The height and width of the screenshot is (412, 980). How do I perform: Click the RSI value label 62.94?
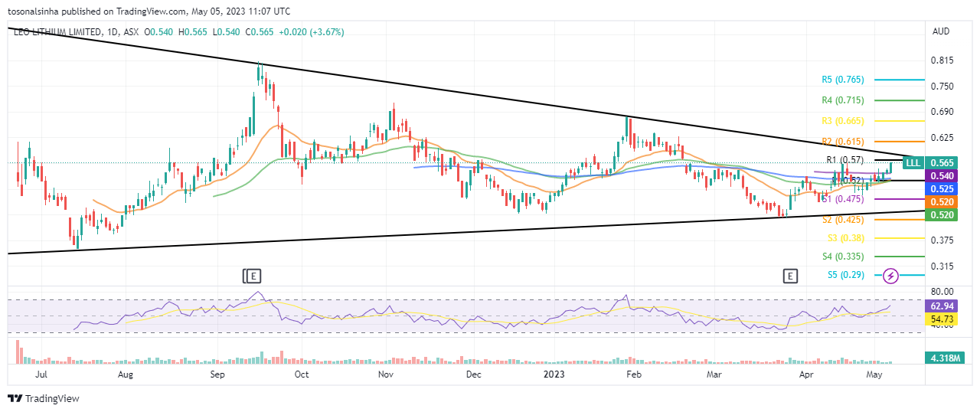pos(941,306)
